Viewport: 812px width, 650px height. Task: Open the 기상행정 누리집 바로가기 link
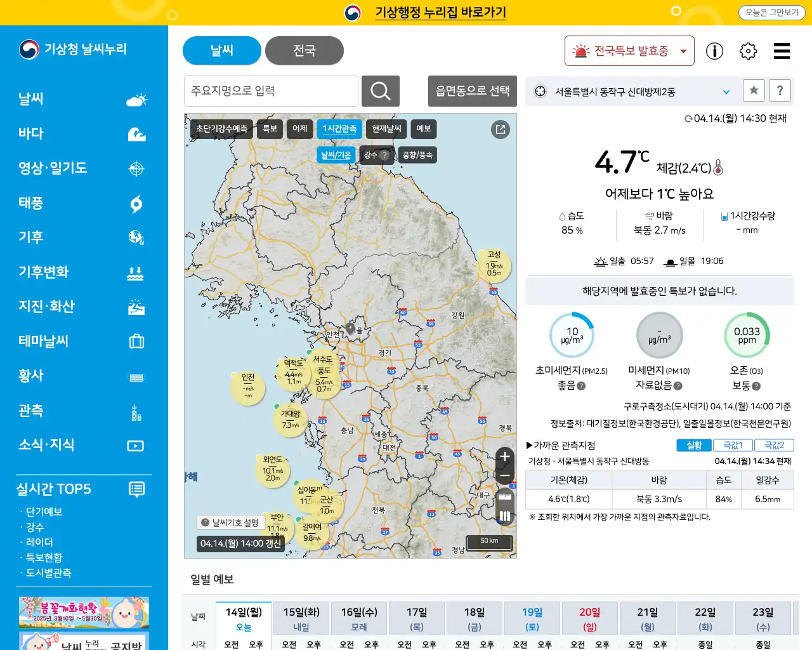(x=440, y=12)
